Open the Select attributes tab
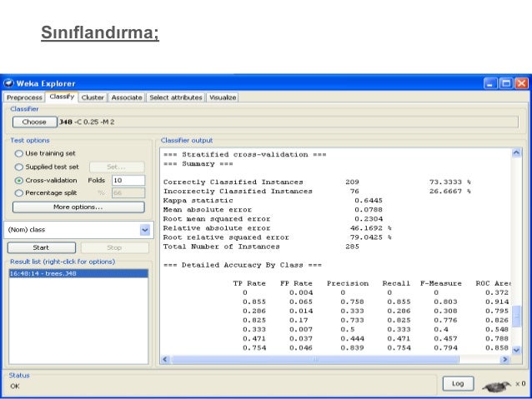The width and height of the screenshot is (532, 399). (176, 97)
